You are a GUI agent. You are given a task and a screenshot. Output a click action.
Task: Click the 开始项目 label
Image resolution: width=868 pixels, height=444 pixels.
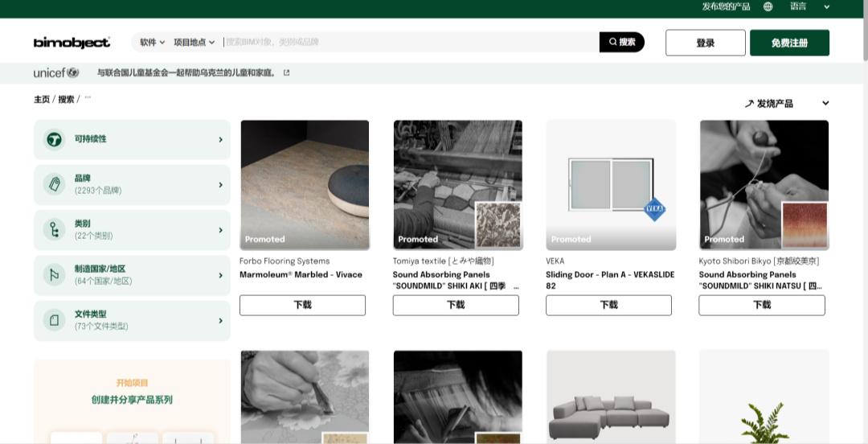point(132,383)
